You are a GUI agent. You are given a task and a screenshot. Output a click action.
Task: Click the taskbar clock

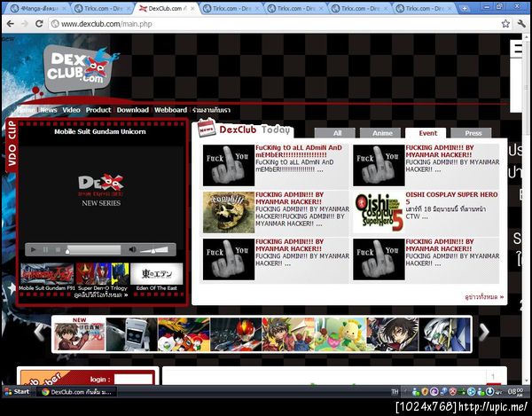pyautogui.click(x=515, y=392)
